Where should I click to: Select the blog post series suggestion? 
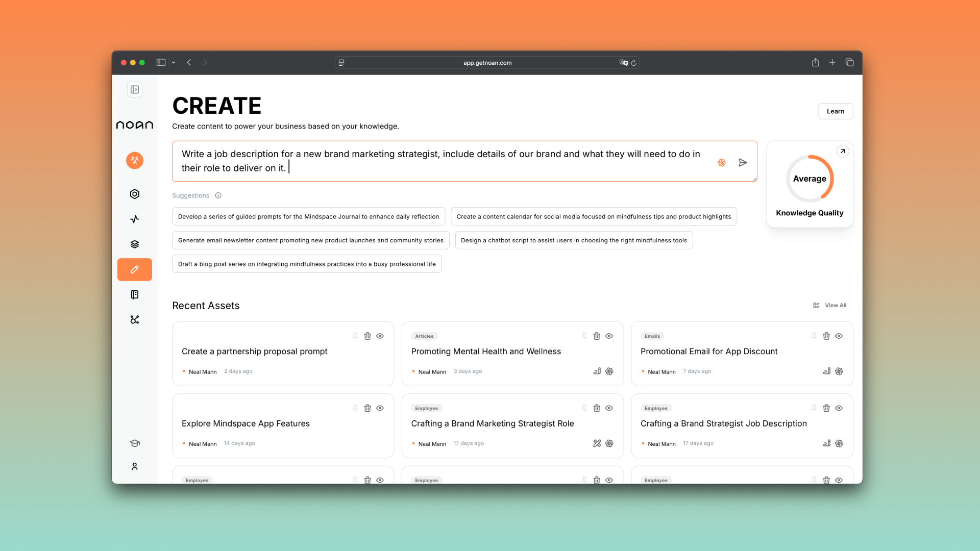tap(307, 264)
